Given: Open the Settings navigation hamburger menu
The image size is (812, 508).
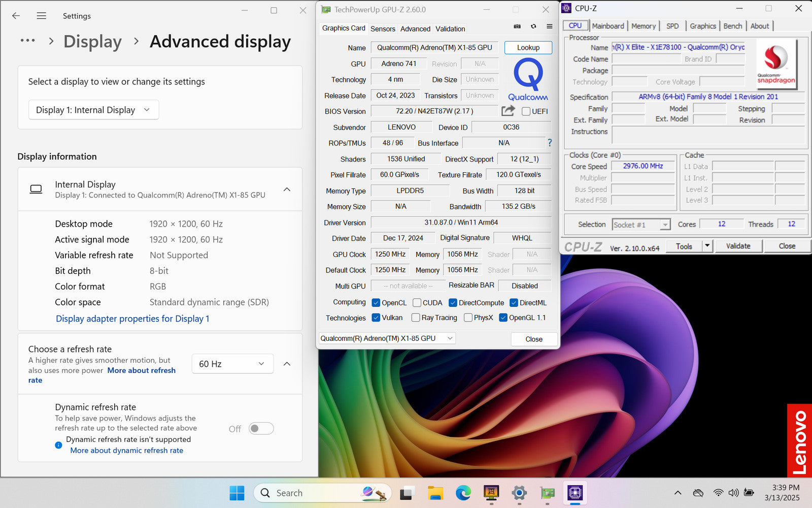Looking at the screenshot, I should click(x=42, y=16).
